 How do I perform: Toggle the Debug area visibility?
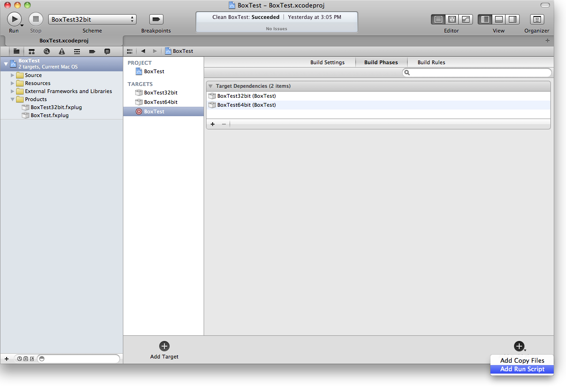click(x=498, y=19)
